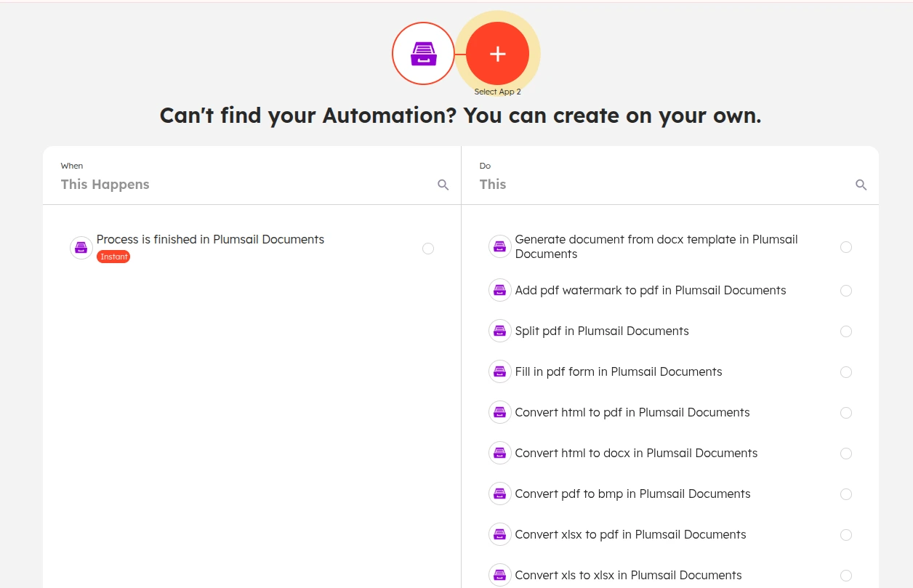Click icon beside Add pdf watermark to pdf

pyautogui.click(x=499, y=291)
